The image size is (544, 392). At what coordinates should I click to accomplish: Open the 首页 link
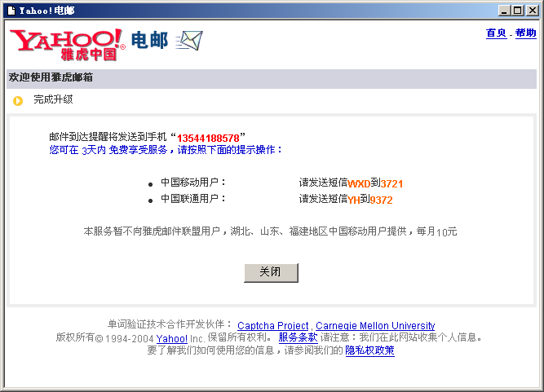click(x=497, y=33)
